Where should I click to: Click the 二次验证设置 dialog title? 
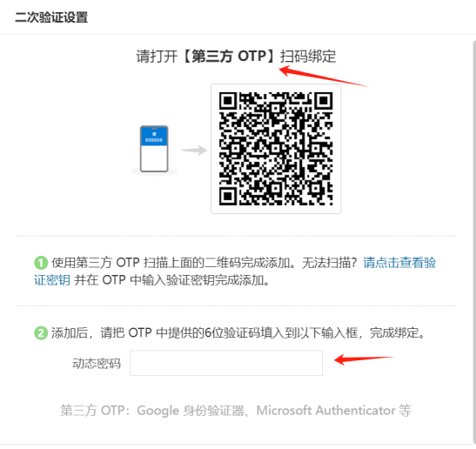point(51,17)
